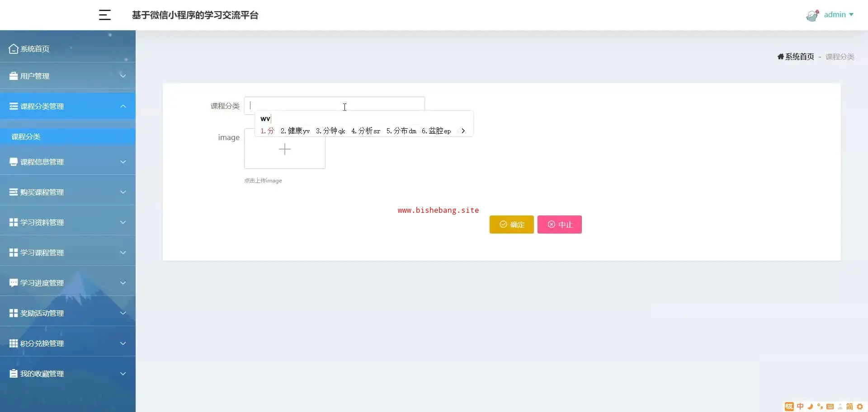Expand the 奖励活动管理 chevron
868x412 pixels.
click(x=123, y=313)
